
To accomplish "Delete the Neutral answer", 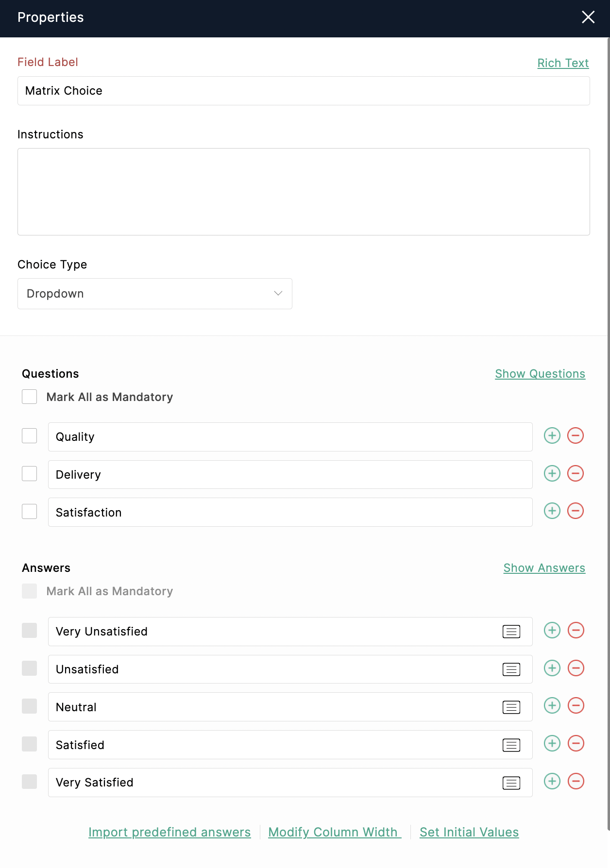I will (x=576, y=706).
